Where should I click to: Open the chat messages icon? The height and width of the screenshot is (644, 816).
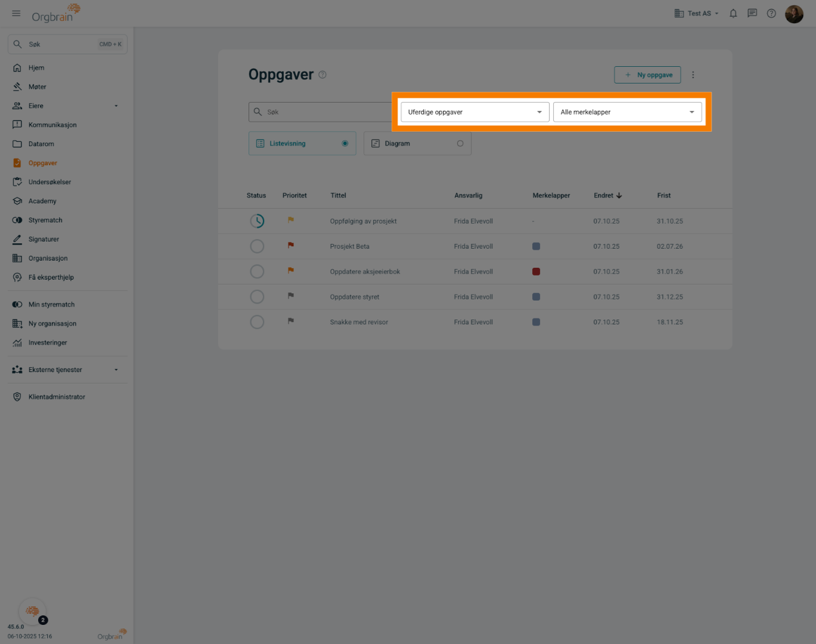[752, 14]
